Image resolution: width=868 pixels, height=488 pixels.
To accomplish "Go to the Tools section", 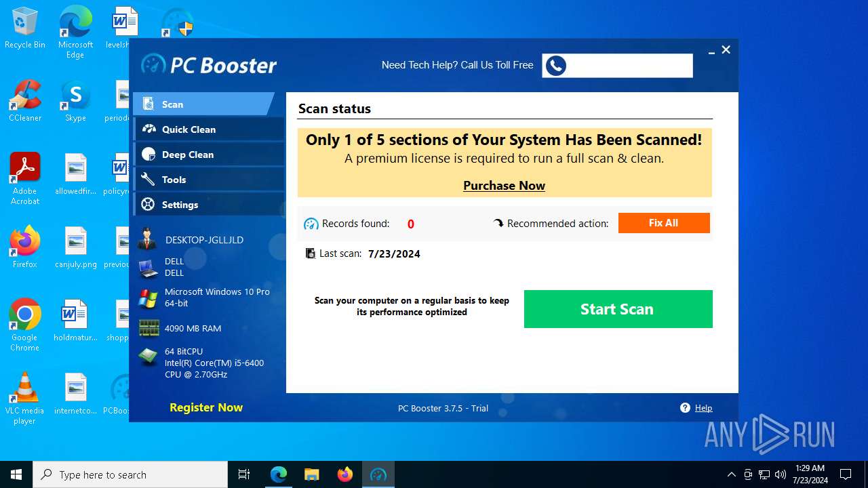I will pyautogui.click(x=209, y=180).
